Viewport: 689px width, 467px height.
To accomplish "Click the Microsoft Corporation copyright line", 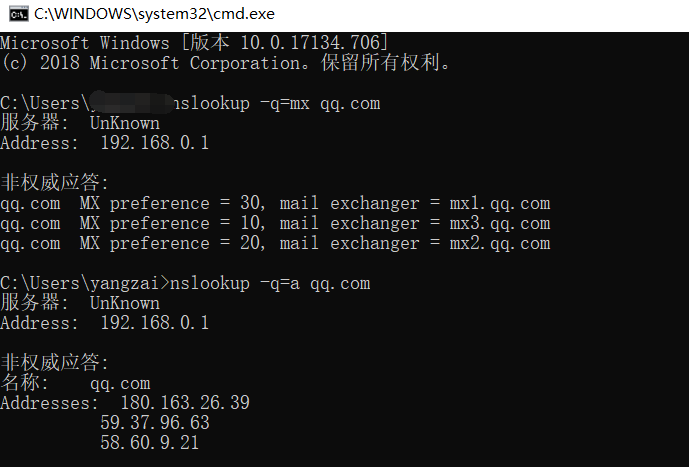I will coord(225,63).
